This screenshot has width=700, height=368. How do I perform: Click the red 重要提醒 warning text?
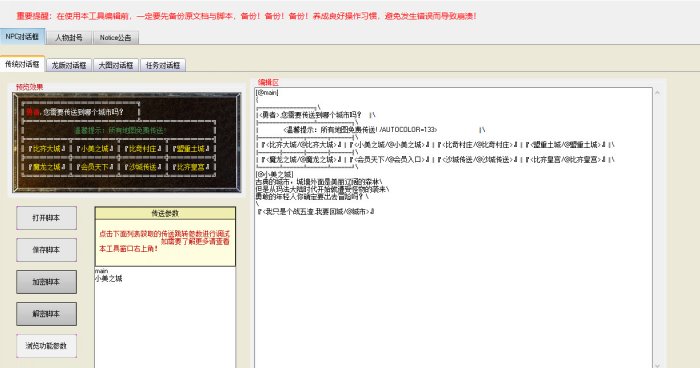click(246, 16)
